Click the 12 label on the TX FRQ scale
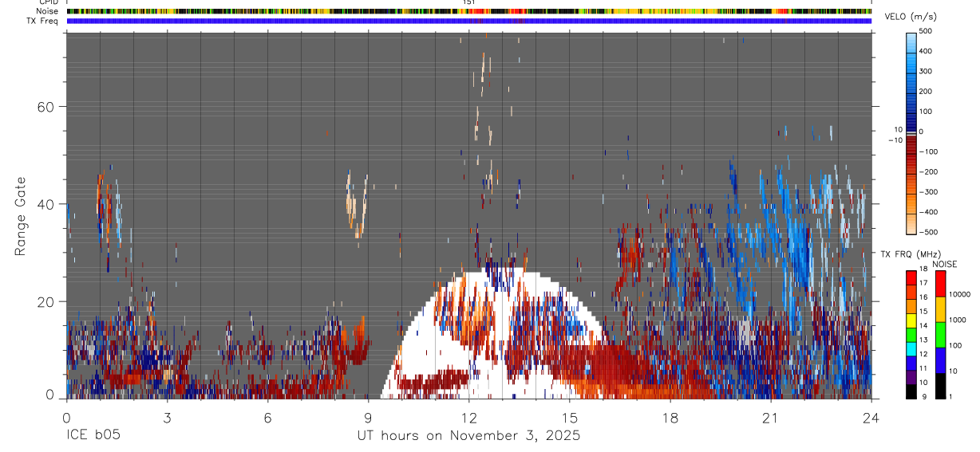980x452 pixels. click(923, 354)
